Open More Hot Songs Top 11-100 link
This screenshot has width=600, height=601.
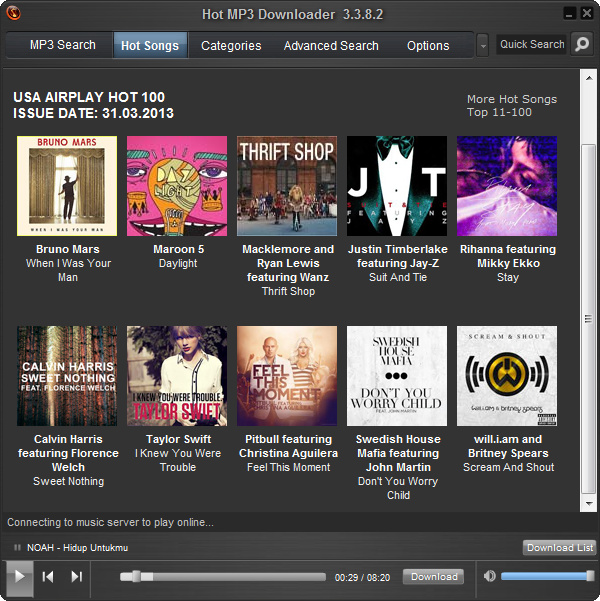point(512,105)
